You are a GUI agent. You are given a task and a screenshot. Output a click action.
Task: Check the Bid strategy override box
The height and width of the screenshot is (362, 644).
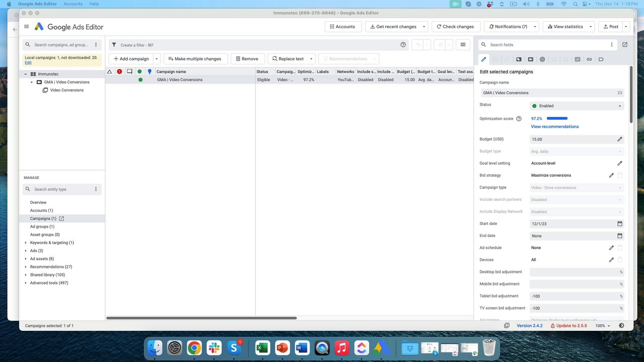pyautogui.click(x=619, y=175)
